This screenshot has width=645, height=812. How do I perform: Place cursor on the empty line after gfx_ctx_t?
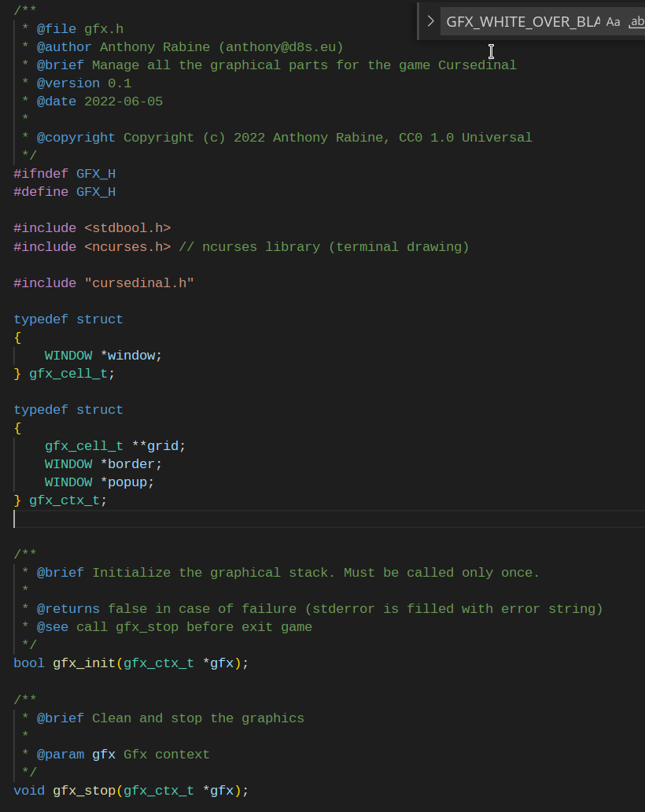pos(157,519)
